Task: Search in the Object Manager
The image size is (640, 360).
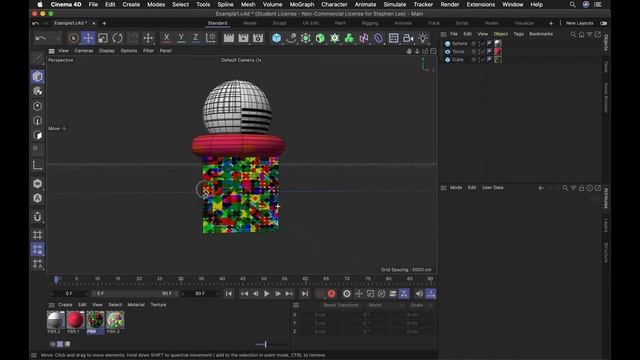Action: click(573, 34)
